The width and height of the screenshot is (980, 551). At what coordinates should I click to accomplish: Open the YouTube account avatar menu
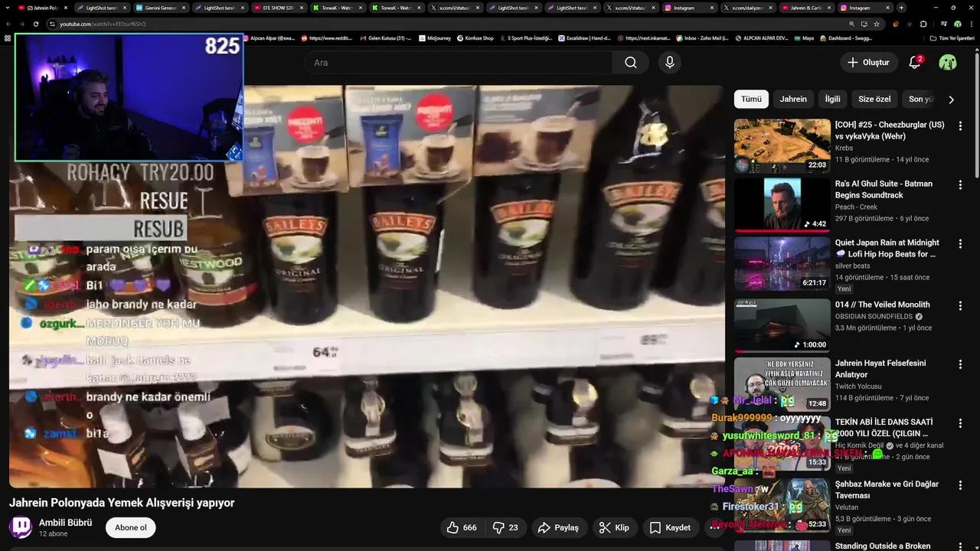pos(948,63)
